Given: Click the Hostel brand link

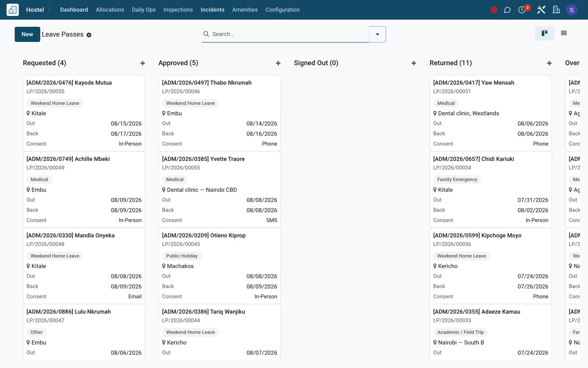Looking at the screenshot, I should (35, 10).
